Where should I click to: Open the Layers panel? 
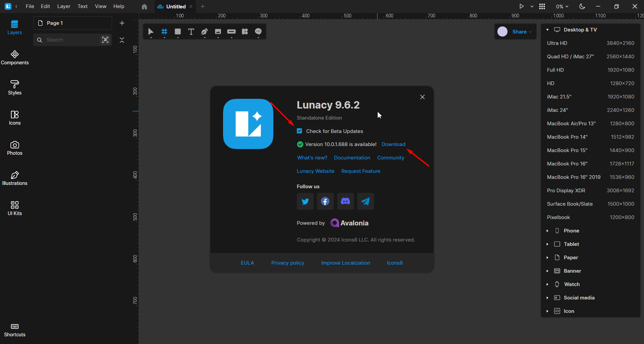(14, 27)
